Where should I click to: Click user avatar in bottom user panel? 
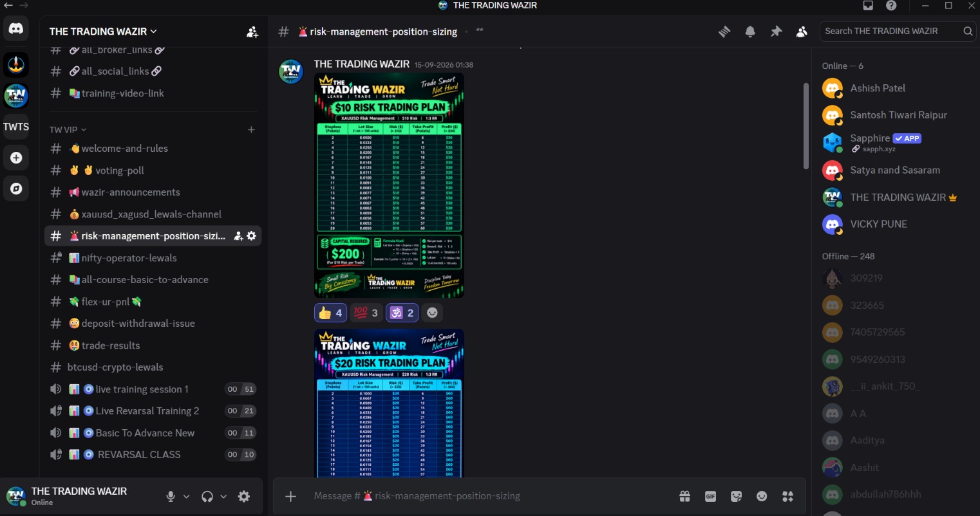point(16,496)
